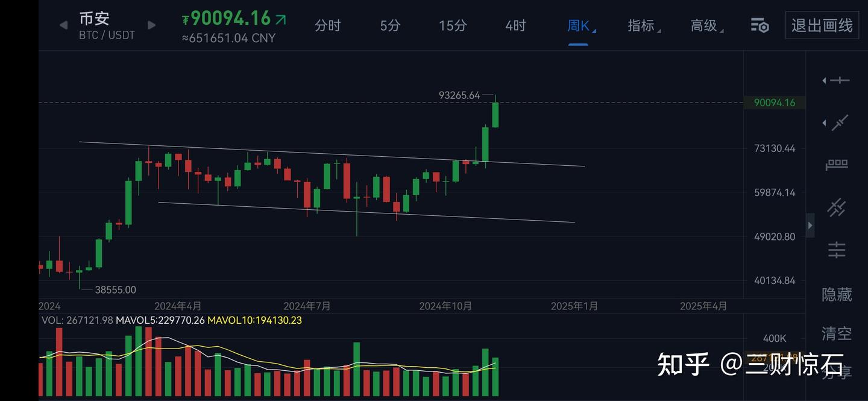Click the left arrow to switch trading pair
This screenshot has height=401, width=868.
[x=63, y=25]
